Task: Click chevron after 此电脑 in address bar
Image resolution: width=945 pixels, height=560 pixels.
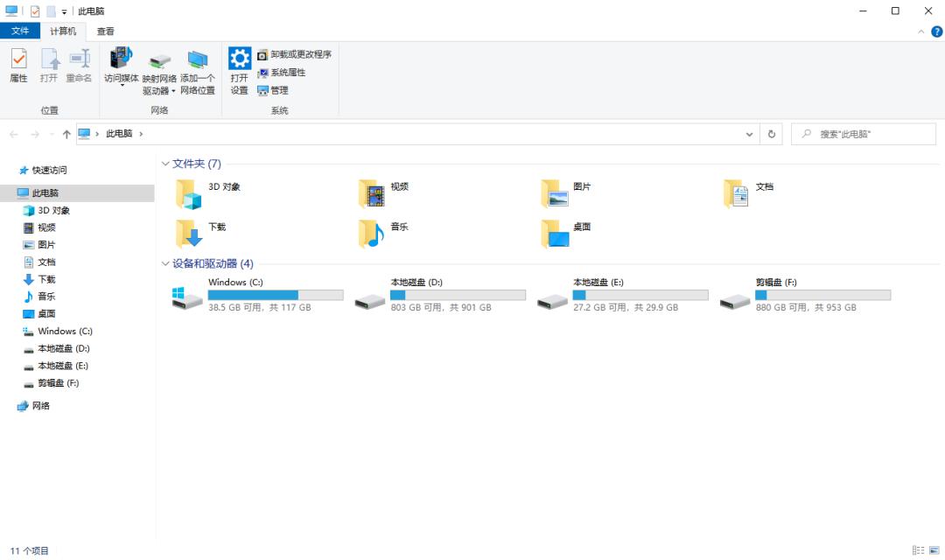Action: click(x=141, y=134)
